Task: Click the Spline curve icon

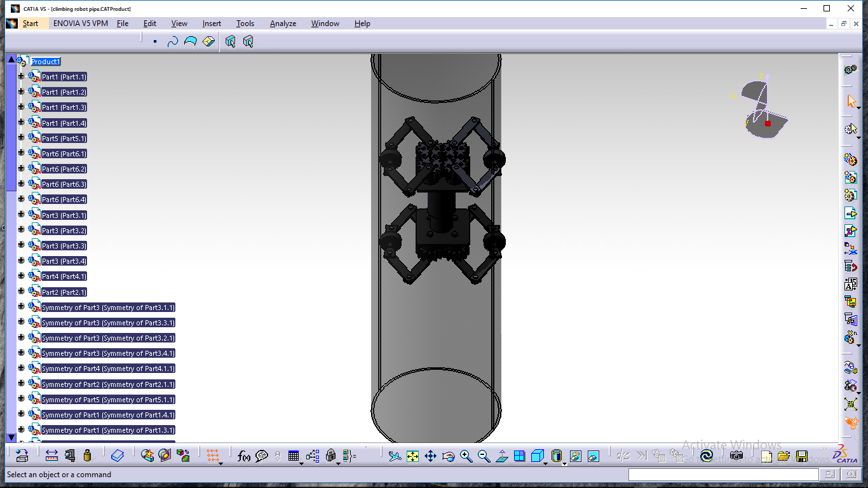Action: tap(172, 41)
